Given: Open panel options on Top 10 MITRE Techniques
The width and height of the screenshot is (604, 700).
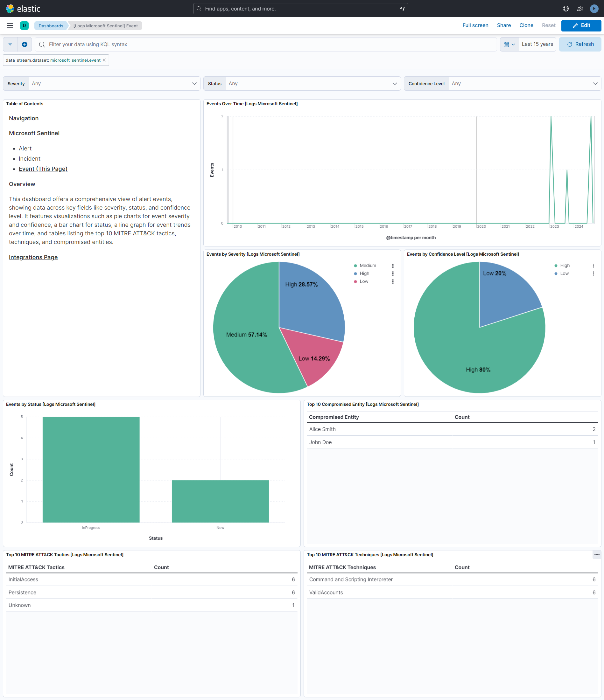Looking at the screenshot, I should (x=597, y=554).
